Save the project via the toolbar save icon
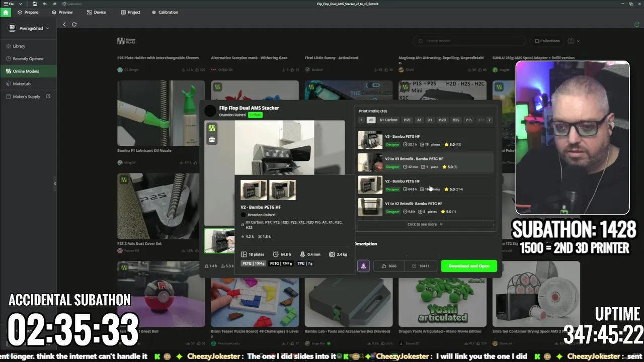The width and height of the screenshot is (644, 362). pos(35,4)
